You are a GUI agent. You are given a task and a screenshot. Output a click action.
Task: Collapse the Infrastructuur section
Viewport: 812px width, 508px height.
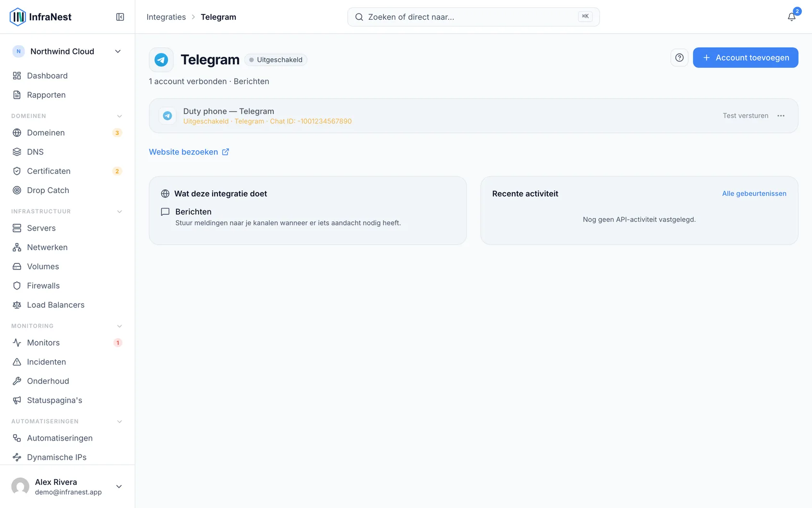120,211
